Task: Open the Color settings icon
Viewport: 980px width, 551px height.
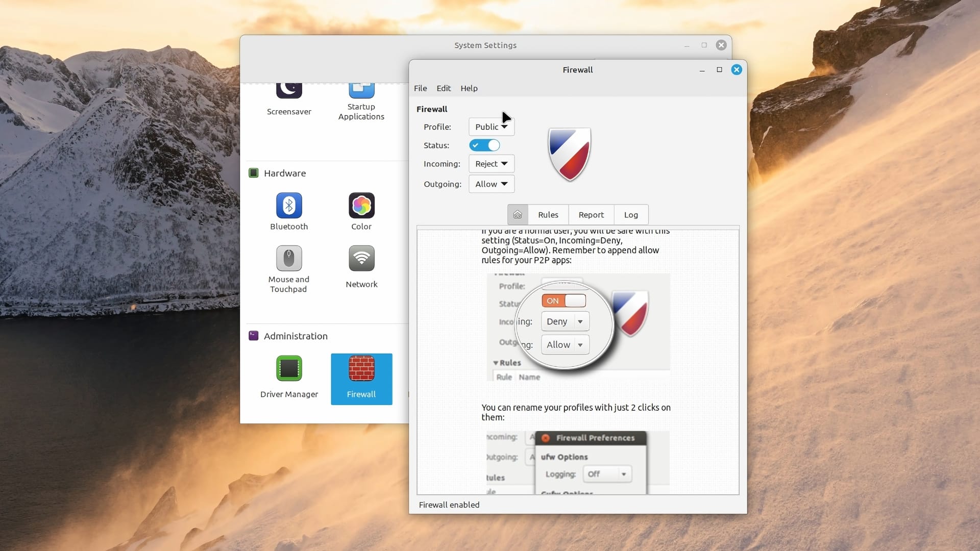Action: [361, 205]
